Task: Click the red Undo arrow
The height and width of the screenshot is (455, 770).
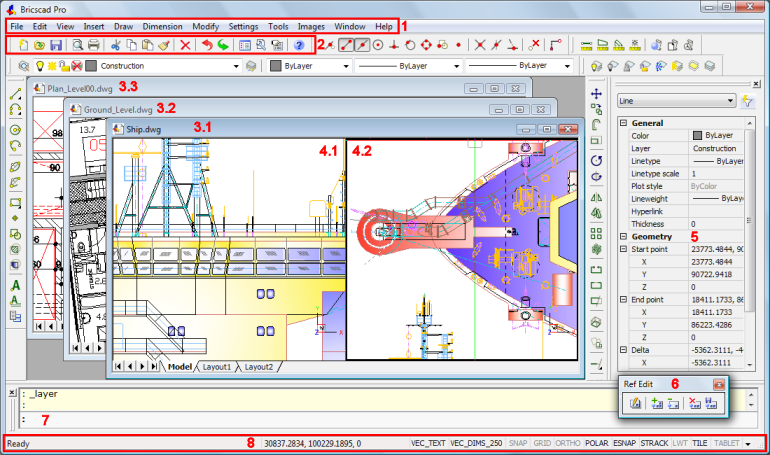Action: [207, 45]
